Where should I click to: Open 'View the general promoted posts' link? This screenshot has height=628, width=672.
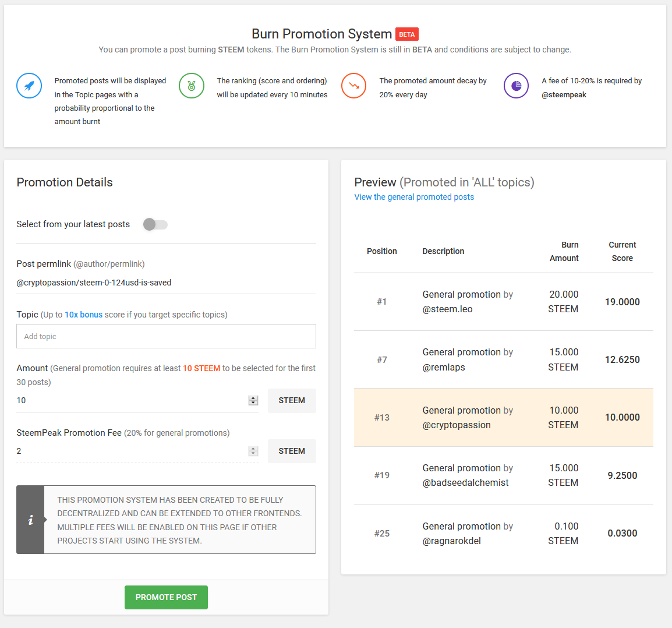[x=414, y=197]
